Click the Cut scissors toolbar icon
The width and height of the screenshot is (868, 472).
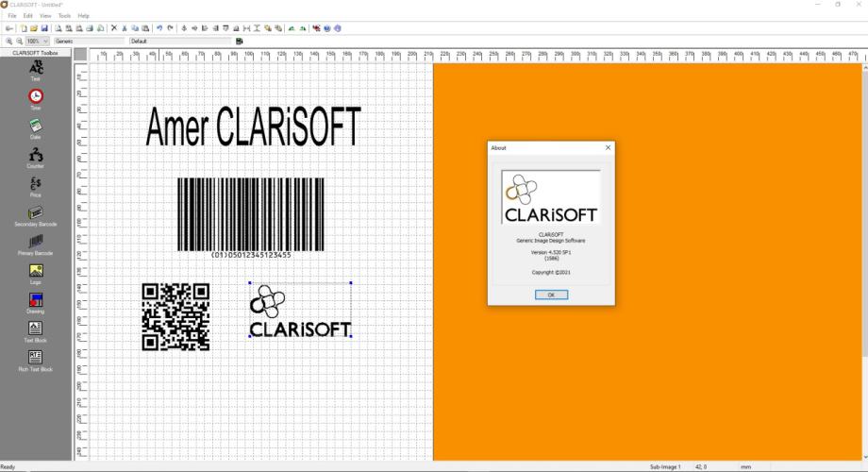(125, 28)
